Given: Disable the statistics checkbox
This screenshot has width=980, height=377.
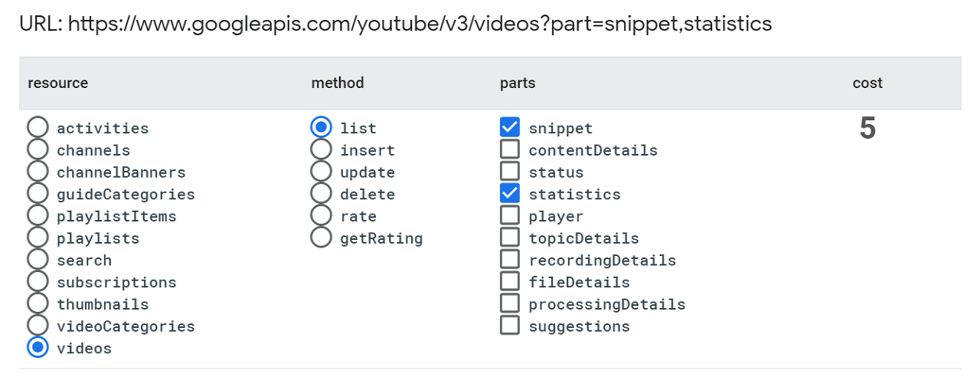Looking at the screenshot, I should [x=510, y=194].
